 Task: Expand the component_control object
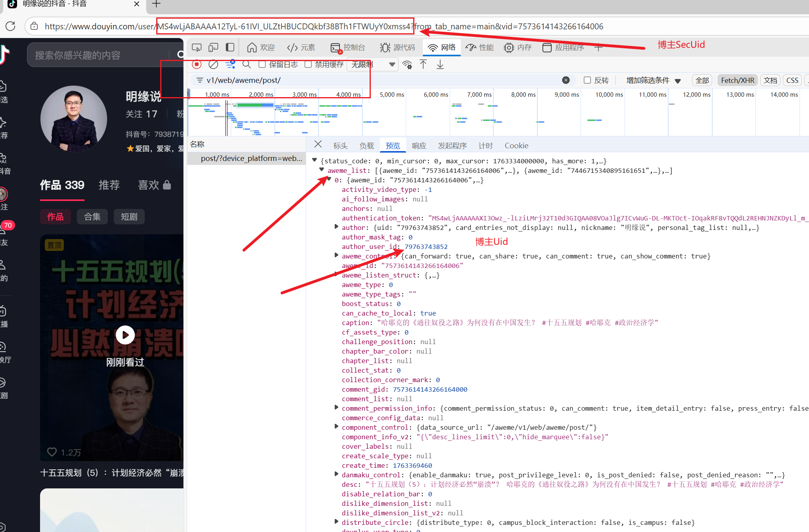(336, 427)
